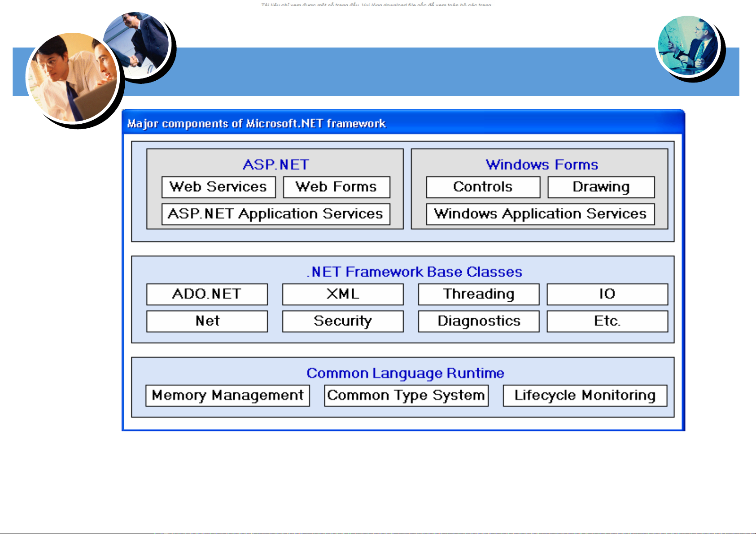The width and height of the screenshot is (756, 534).
Task: Select the Drawing box
Action: click(x=601, y=187)
